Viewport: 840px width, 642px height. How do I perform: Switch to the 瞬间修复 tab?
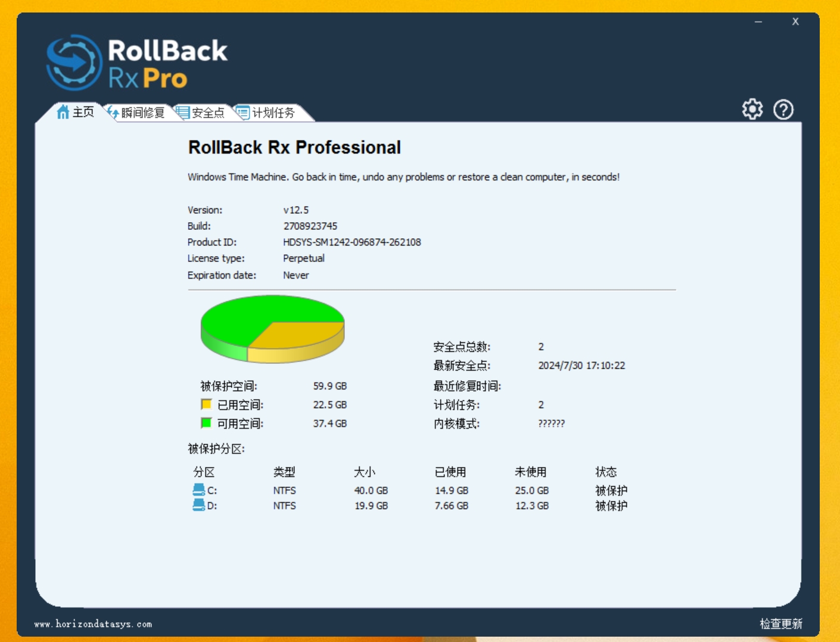click(142, 113)
